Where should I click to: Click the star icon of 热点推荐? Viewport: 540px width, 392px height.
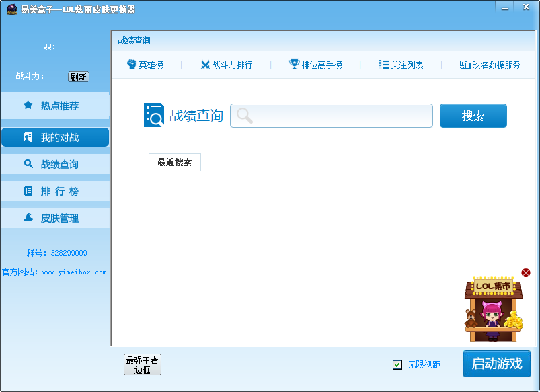[28, 105]
